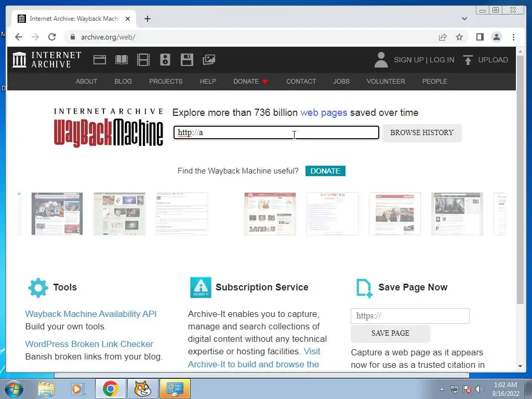Toggle the browser side panel

click(480, 37)
